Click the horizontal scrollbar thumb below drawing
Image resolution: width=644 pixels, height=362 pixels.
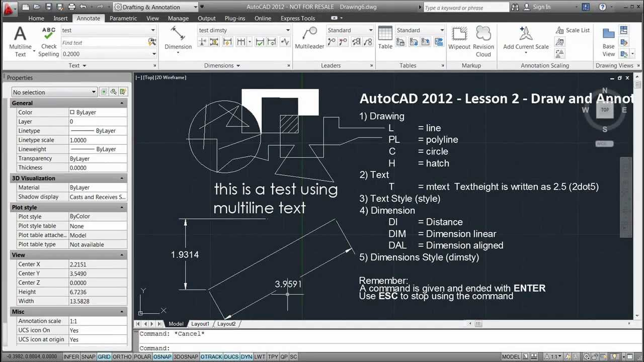[x=478, y=324]
